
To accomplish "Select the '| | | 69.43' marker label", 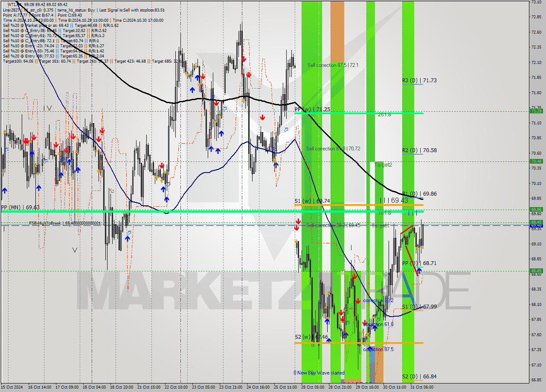I will pyautogui.click(x=394, y=200).
